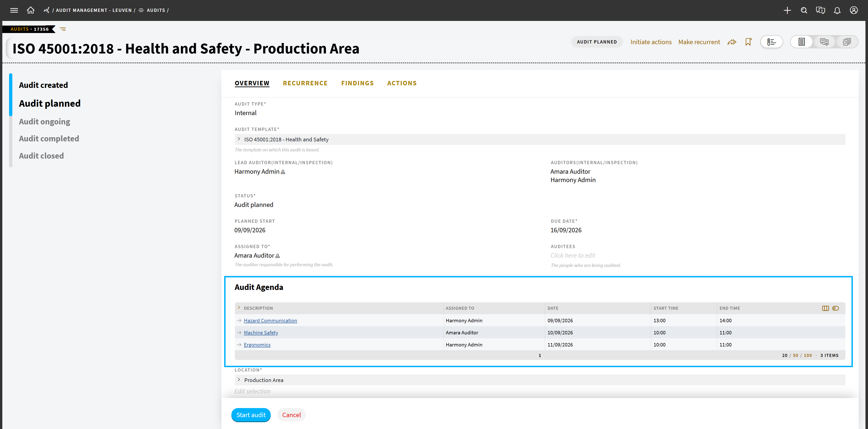Switch to the document details view

pyautogui.click(x=802, y=42)
